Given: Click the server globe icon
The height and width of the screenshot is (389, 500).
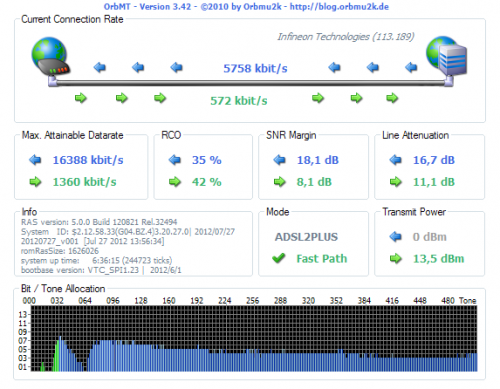Looking at the screenshot, I should 447,56.
